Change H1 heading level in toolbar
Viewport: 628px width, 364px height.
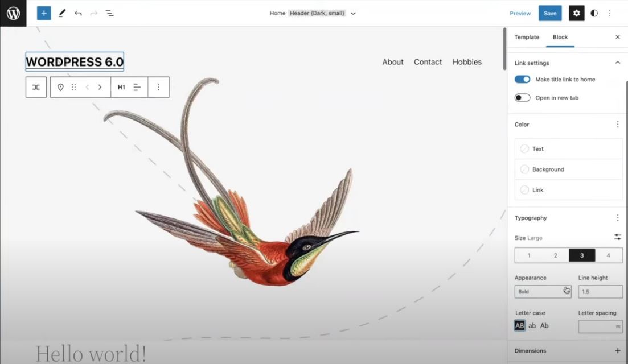pos(121,87)
